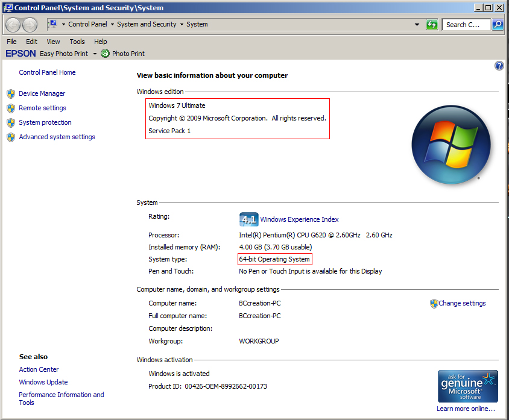
Task: Open System protection link
Action: (45, 122)
